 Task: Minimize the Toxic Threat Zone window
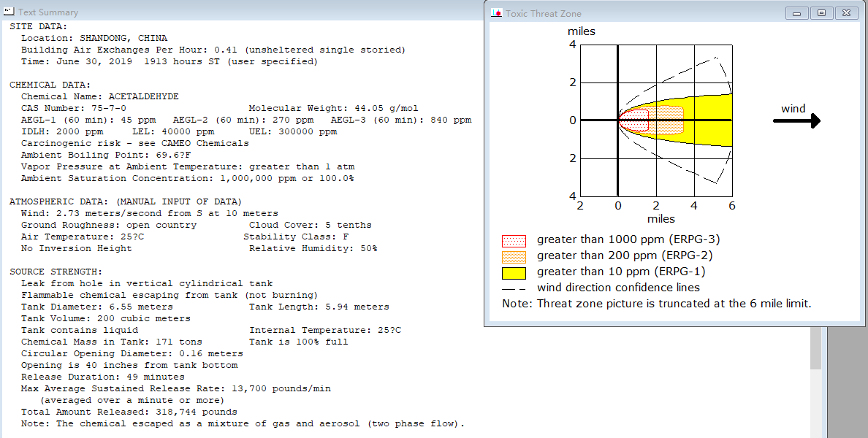tap(796, 12)
